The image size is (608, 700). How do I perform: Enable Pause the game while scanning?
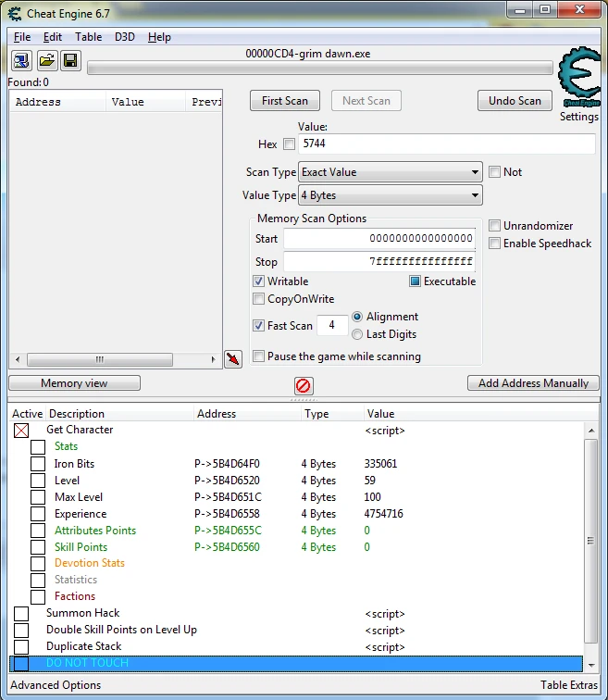coord(259,356)
